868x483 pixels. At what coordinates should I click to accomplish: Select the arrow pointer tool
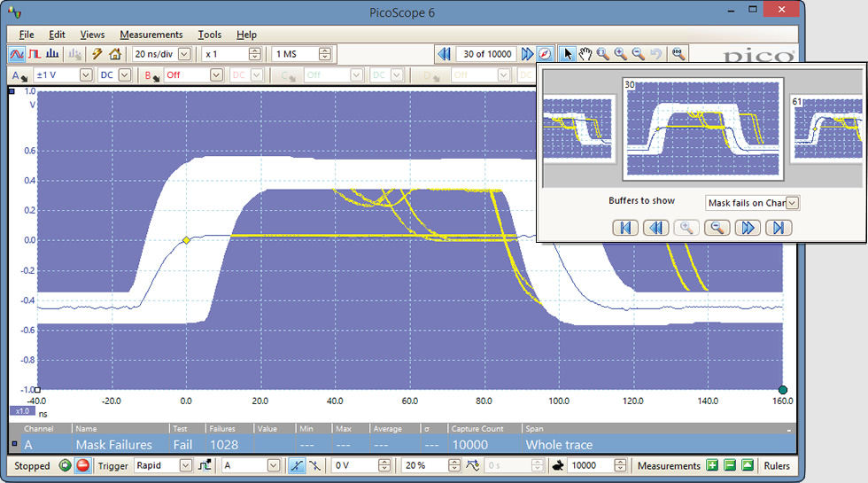coord(567,54)
